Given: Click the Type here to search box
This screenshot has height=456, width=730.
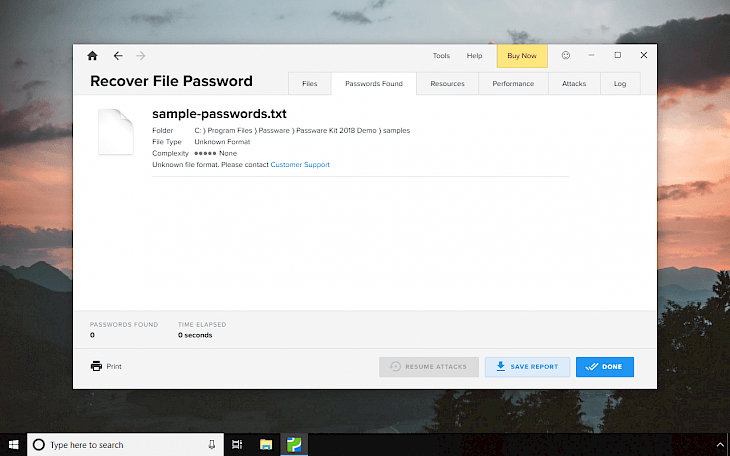Looking at the screenshot, I should coord(125,444).
